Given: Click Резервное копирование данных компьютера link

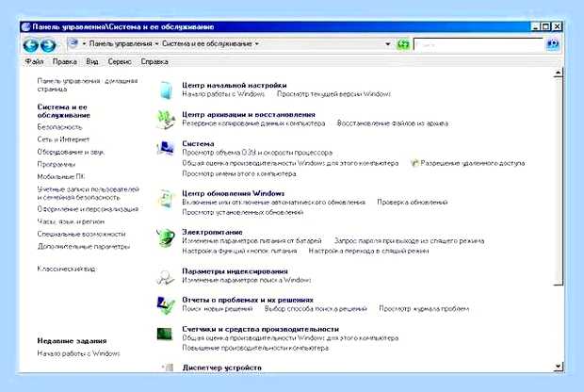Looking at the screenshot, I should tap(253, 122).
